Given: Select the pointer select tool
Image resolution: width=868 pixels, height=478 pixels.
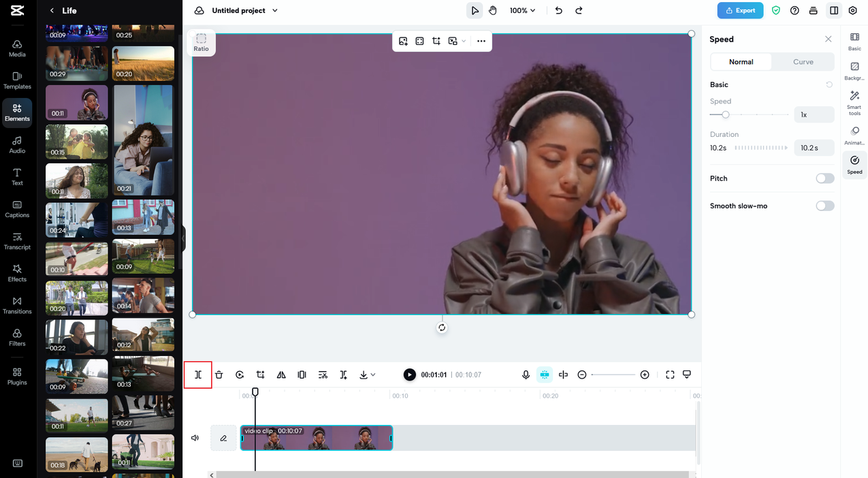Looking at the screenshot, I should 475,10.
